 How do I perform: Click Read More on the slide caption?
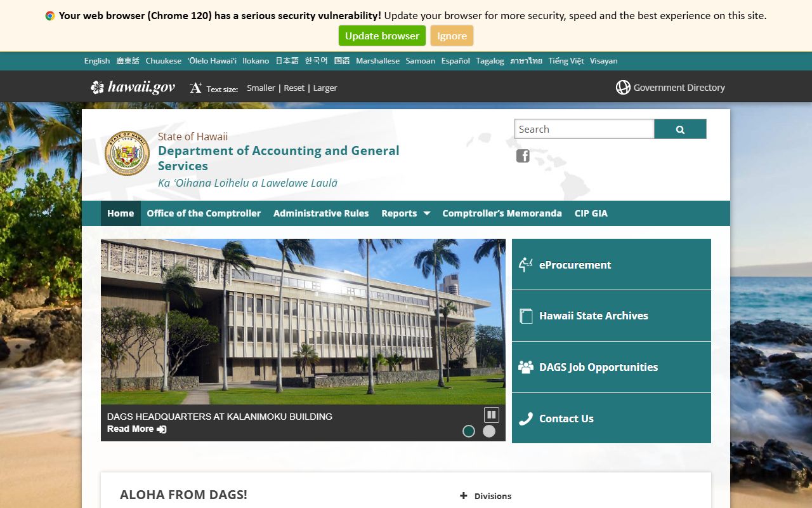coord(130,429)
